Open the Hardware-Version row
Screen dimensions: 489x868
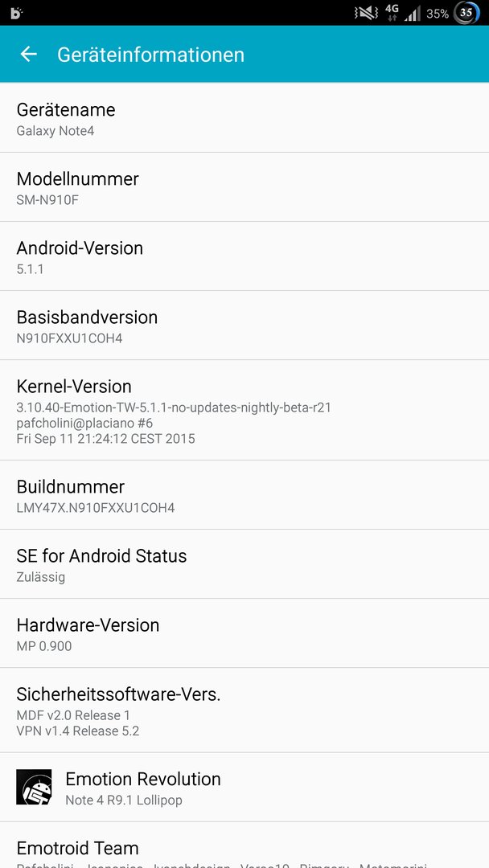pyautogui.click(x=244, y=633)
